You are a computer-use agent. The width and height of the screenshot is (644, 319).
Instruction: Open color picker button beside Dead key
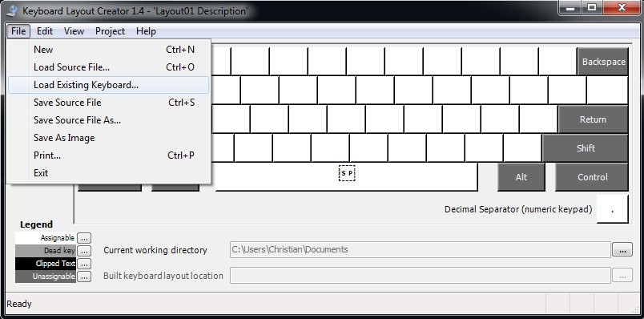click(x=84, y=251)
